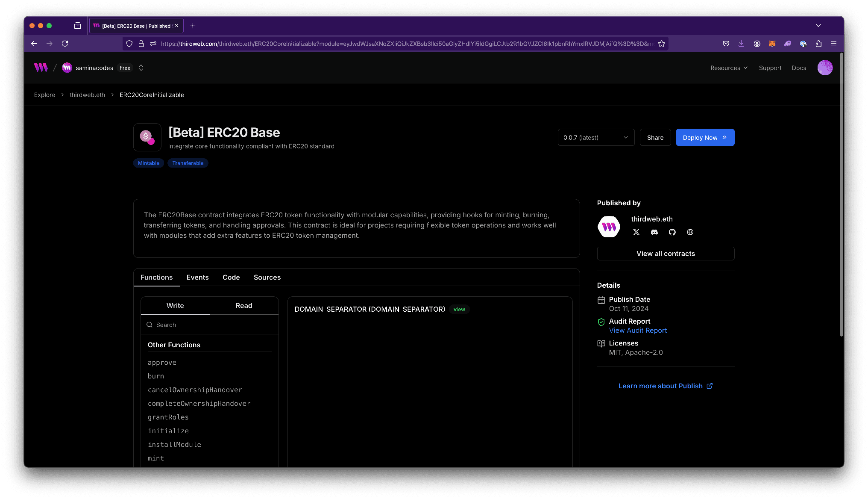Click the ERC20 Base contract logo
The height and width of the screenshot is (499, 868).
147,137
